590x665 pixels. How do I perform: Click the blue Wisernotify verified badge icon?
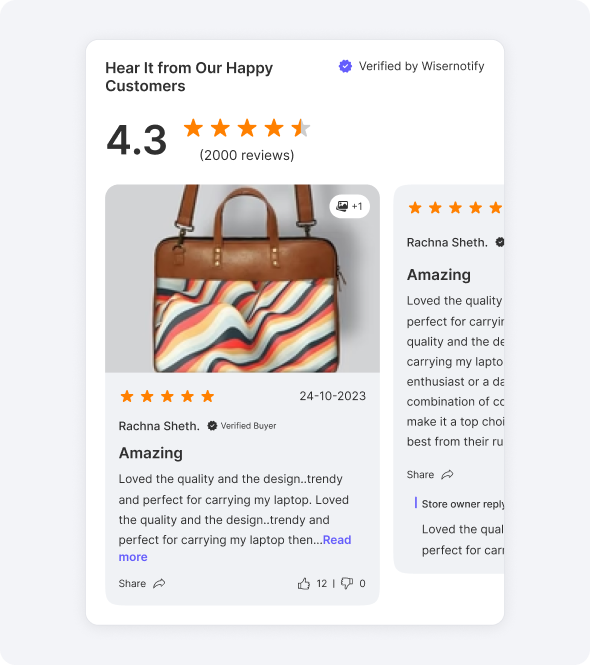click(x=345, y=66)
